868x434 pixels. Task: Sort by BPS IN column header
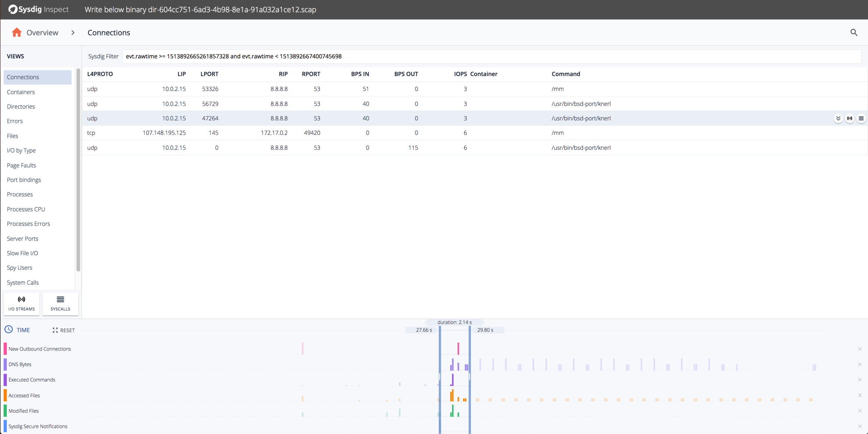click(360, 74)
